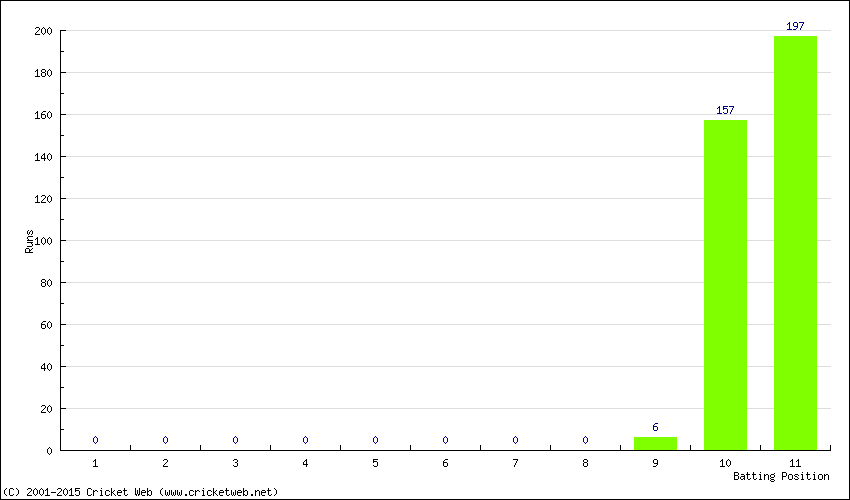Viewport: 850px width, 500px height.
Task: Click the 0 value above position 3
Action: (x=235, y=440)
